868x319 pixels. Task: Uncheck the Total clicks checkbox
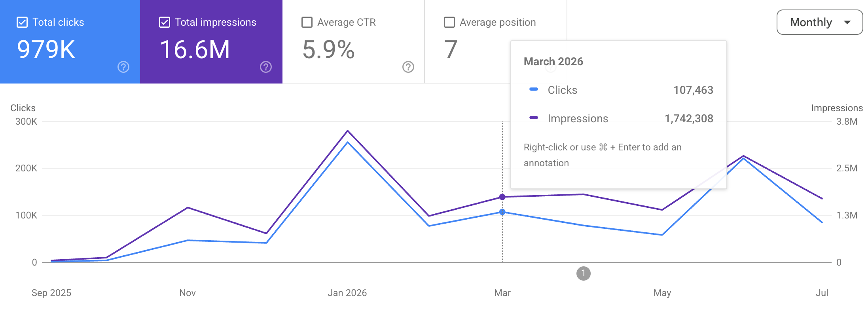click(22, 22)
